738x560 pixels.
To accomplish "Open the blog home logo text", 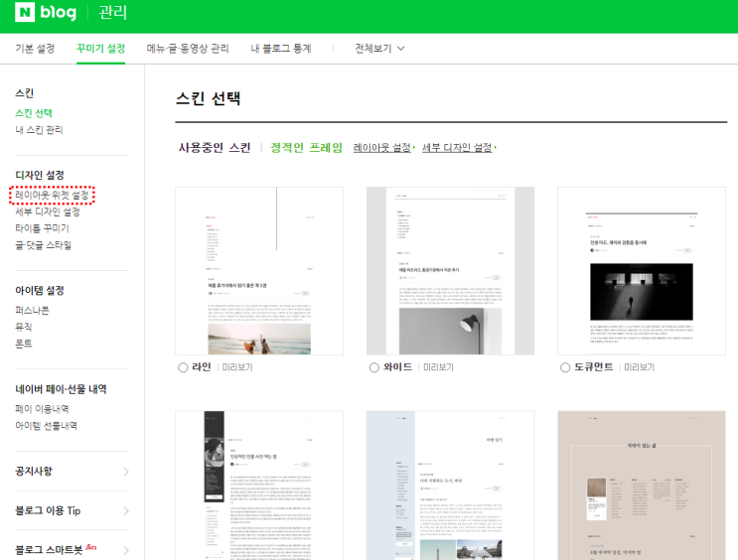I will pos(58,12).
